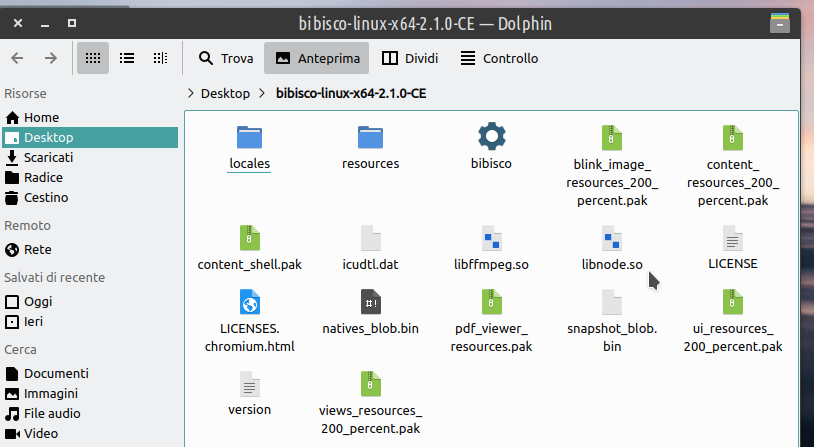814x447 pixels.
Task: Show files saved Ieri
Action: pos(90,321)
